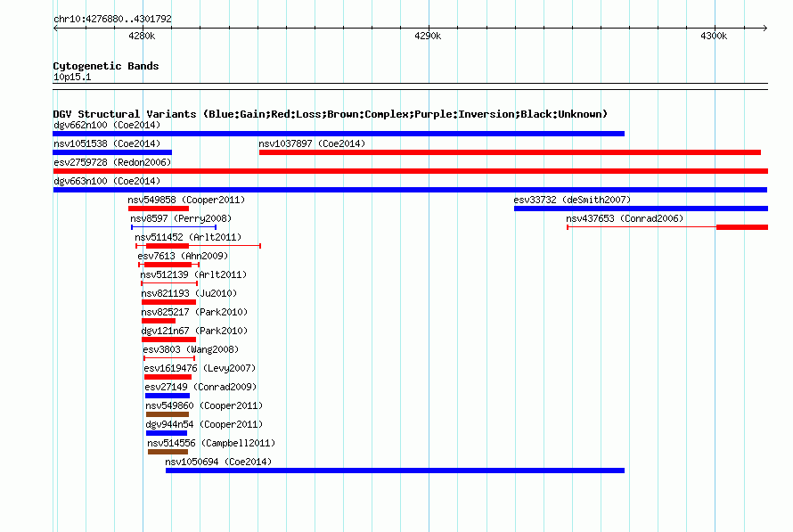Viewport: 793px width, 532px height.
Task: Open the dgv663n100 (Coe2014) variant label
Action: click(107, 181)
